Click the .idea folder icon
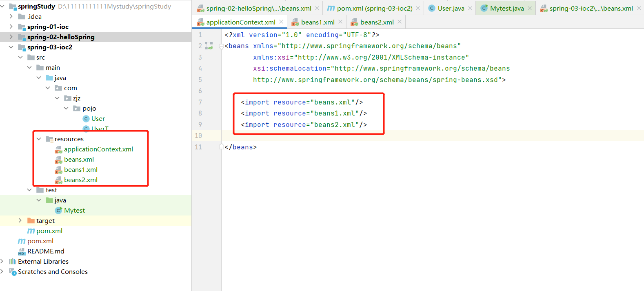 (22, 17)
